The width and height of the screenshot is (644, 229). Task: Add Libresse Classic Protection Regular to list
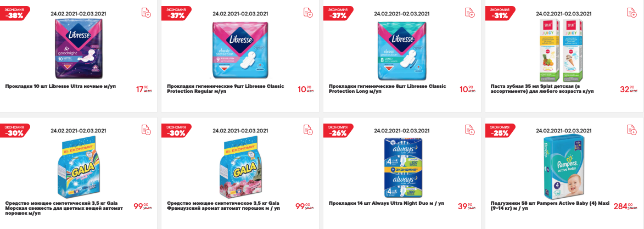click(308, 13)
